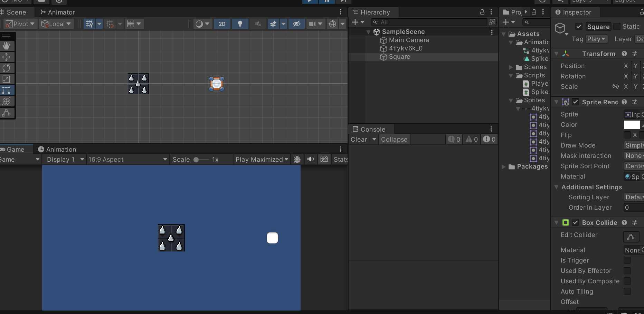Toggle console error messages counter
This screenshot has width=644, height=314.
tap(489, 140)
